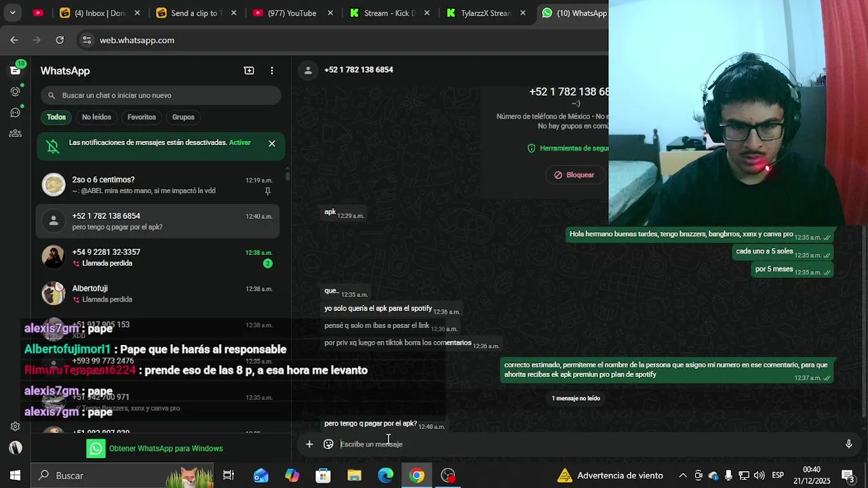The image size is (868, 488).
Task: Click the voice message microphone icon
Action: point(848,444)
